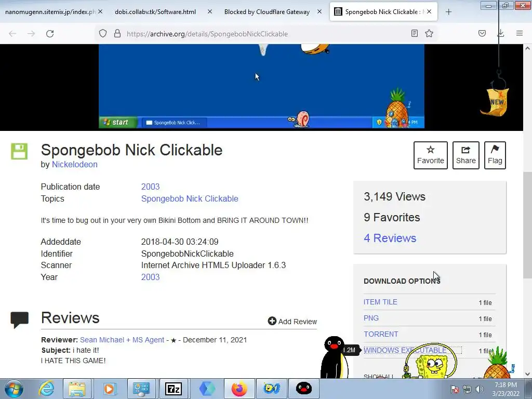Image resolution: width=532 pixels, height=399 pixels.
Task: Open the blue diamond app in taskbar
Action: point(207,389)
